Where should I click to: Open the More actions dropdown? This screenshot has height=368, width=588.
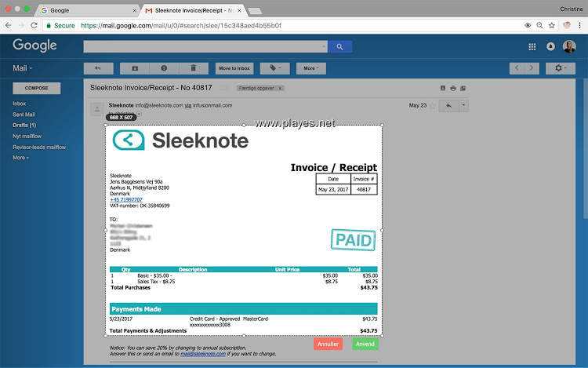pyautogui.click(x=311, y=68)
